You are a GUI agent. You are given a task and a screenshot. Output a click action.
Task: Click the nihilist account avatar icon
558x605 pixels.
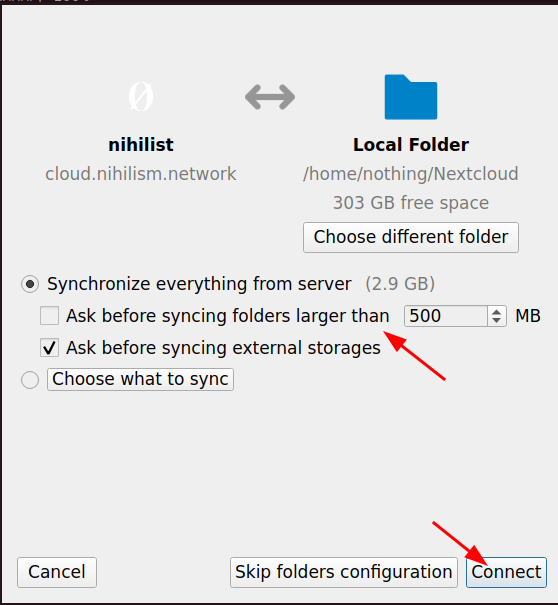click(141, 96)
